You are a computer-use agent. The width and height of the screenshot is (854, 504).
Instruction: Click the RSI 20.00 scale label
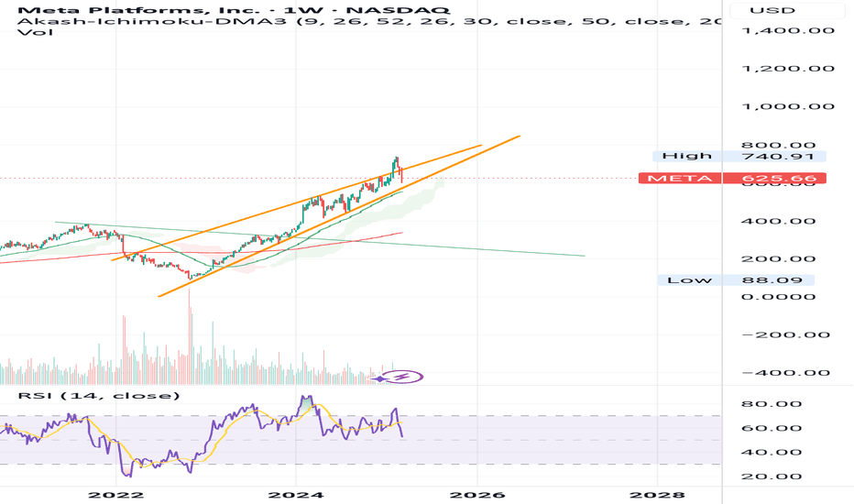[x=772, y=477]
